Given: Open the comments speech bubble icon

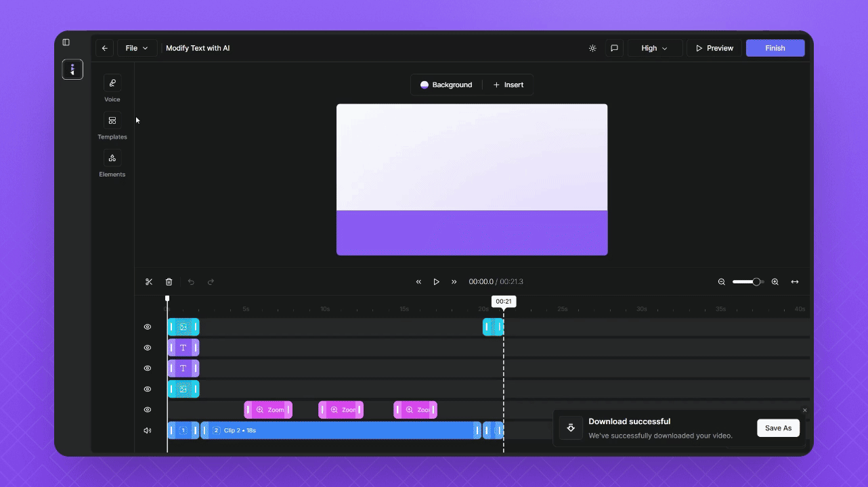Looking at the screenshot, I should click(614, 48).
